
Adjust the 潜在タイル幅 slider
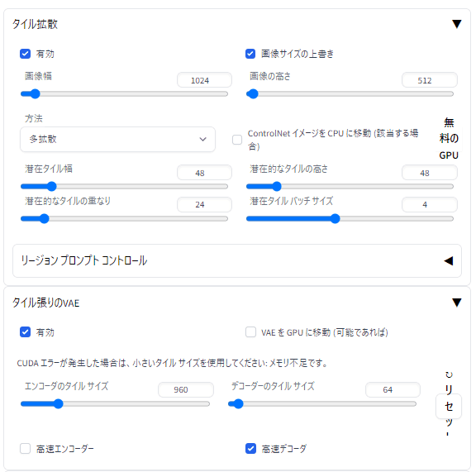click(124, 186)
